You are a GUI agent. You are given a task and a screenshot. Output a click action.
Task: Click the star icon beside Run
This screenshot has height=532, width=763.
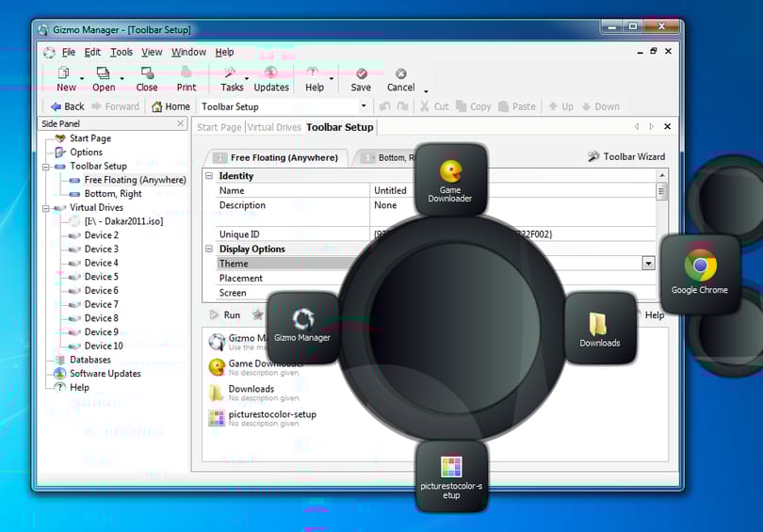(x=258, y=315)
